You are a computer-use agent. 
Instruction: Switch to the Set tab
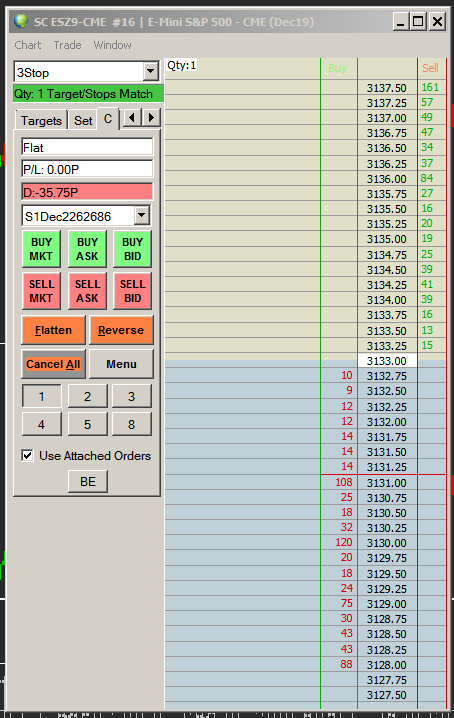click(83, 120)
